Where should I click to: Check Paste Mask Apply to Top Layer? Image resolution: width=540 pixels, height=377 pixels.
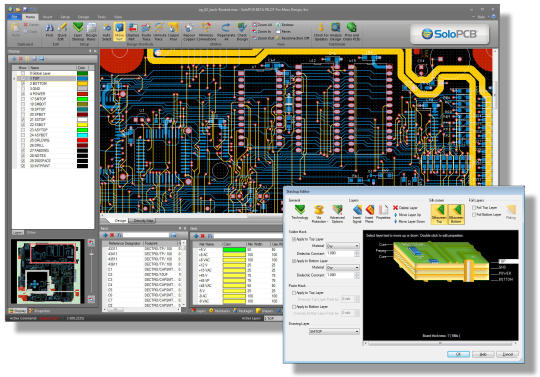[x=294, y=293]
